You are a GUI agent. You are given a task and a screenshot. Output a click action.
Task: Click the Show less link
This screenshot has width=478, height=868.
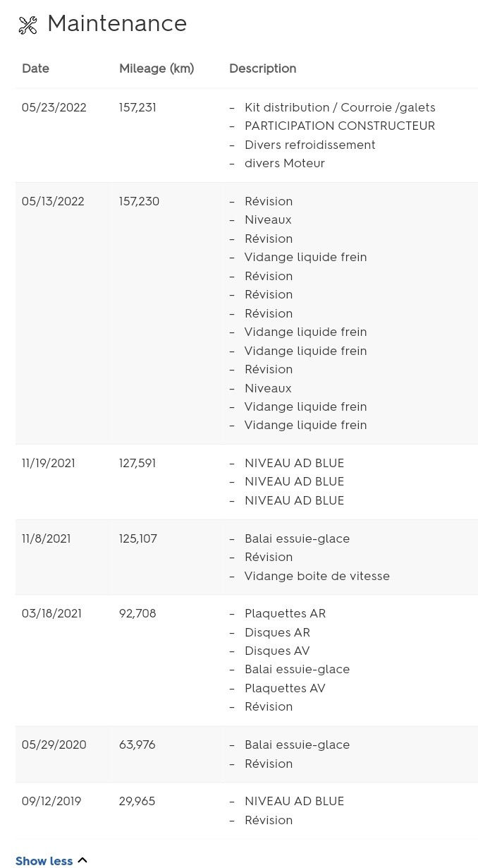click(44, 861)
